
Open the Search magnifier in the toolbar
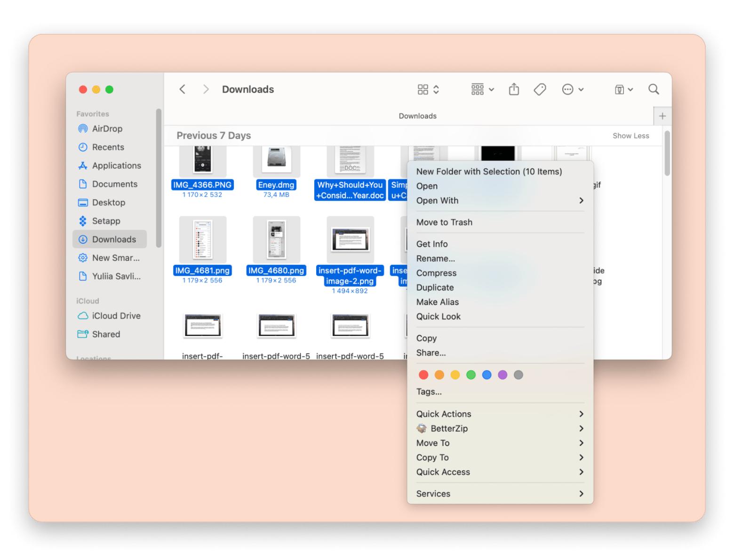coord(654,89)
